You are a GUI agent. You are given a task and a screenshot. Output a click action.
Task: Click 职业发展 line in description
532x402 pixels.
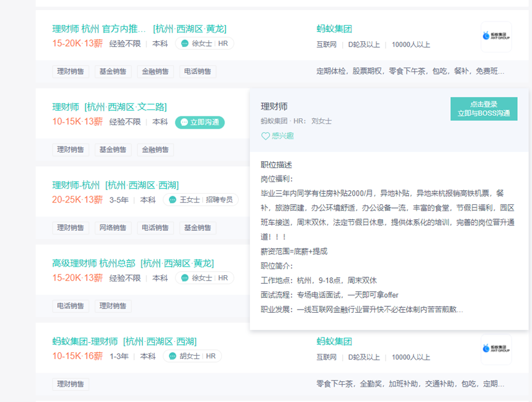(362, 309)
